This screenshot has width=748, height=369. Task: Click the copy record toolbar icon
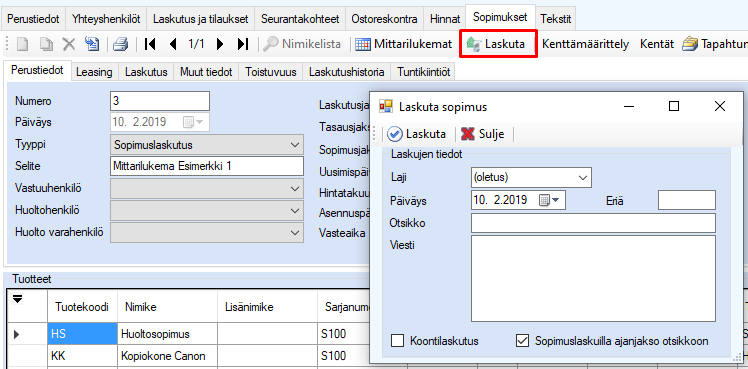pos(46,44)
